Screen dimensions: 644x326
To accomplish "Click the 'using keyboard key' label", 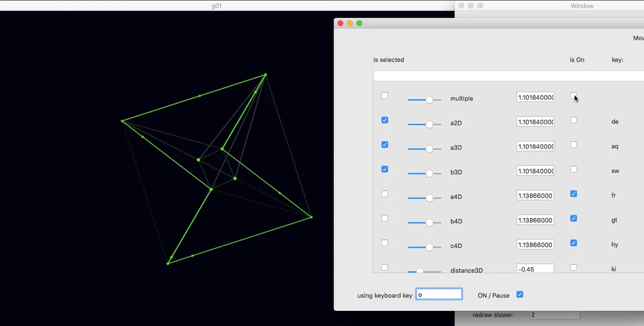I will coord(385,295).
